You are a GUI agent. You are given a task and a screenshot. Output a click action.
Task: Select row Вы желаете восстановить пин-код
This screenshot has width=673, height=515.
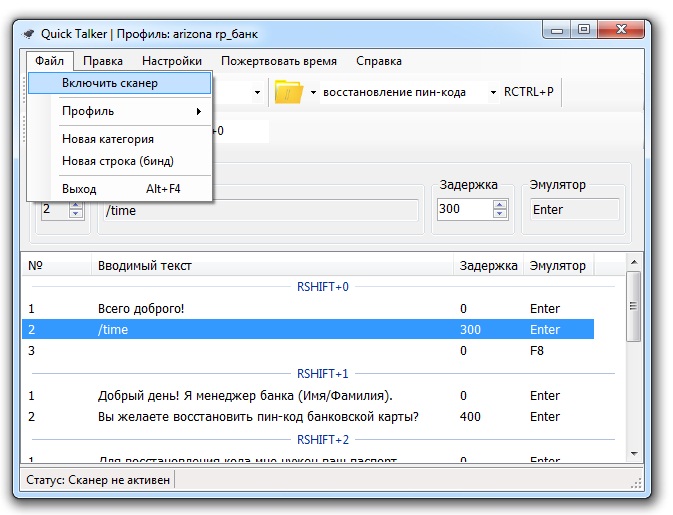(x=308, y=416)
